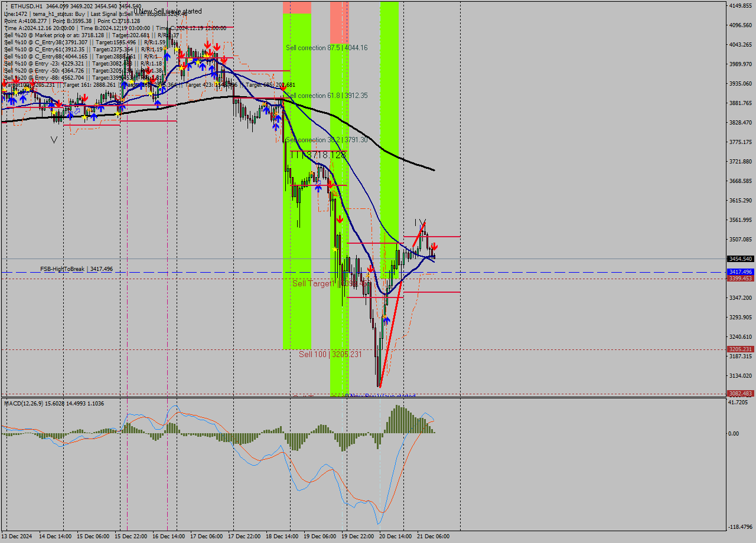Viewport: 756px width, 543px height.
Task: Click the 'I I I 3718.128' chart label
Action: click(x=318, y=155)
